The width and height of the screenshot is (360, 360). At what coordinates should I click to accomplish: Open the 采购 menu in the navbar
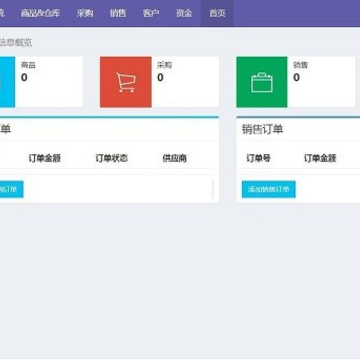click(85, 13)
